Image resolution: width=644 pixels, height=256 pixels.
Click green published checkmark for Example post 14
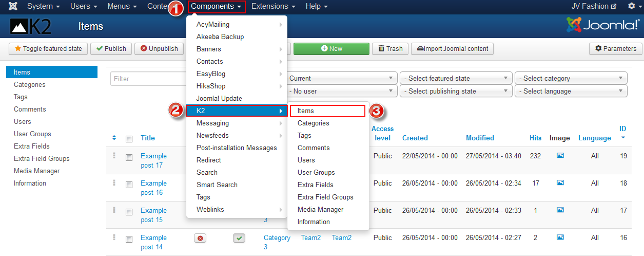coord(239,238)
